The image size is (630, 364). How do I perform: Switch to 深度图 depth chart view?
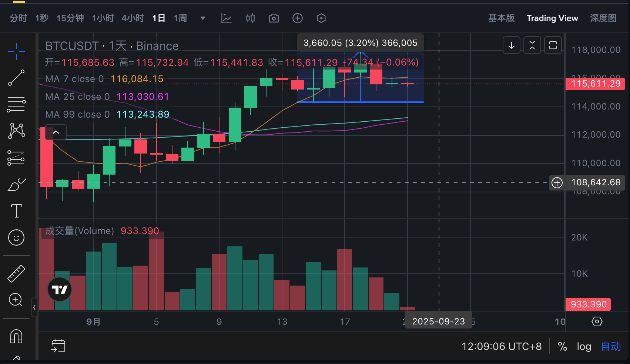coord(603,18)
